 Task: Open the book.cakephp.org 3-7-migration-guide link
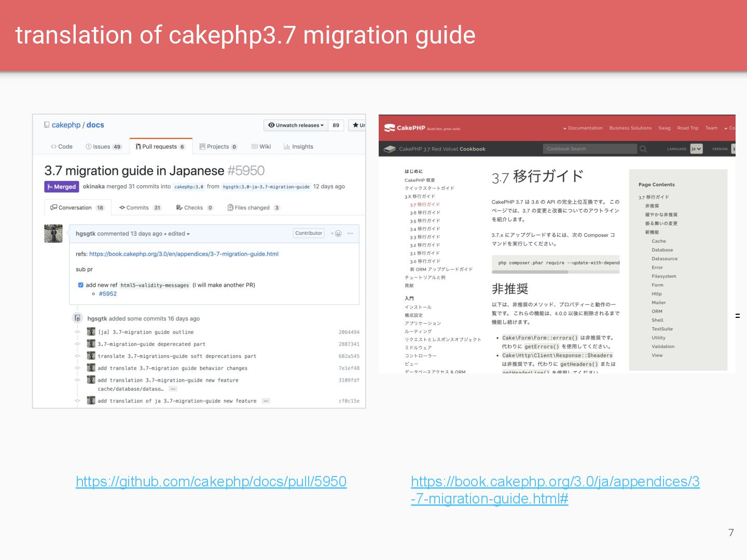(555, 490)
